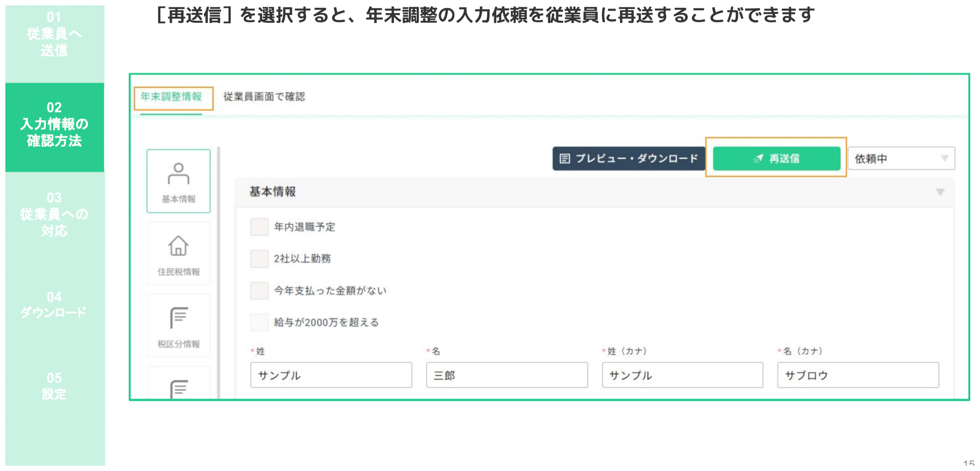
Task: Go to step 03 従業員への対応
Action: tap(55, 214)
